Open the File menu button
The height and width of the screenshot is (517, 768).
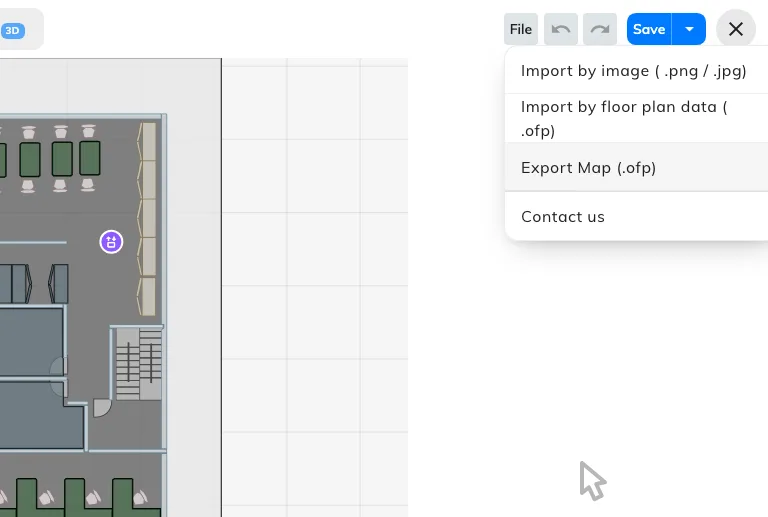pos(521,29)
